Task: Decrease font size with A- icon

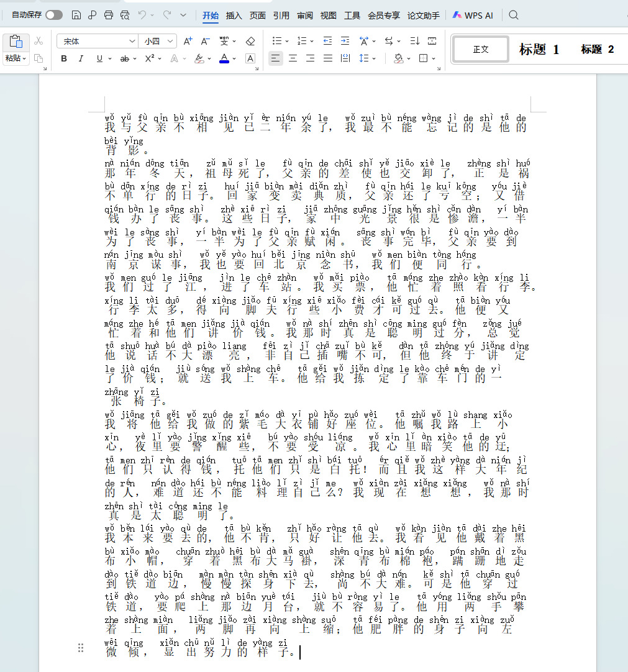Action: [x=206, y=41]
